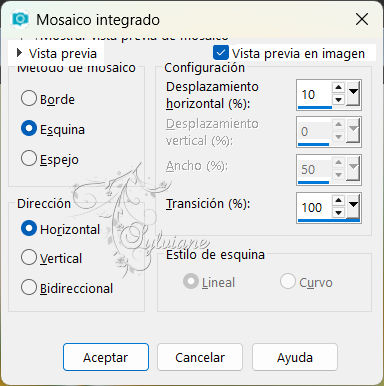Choose Horizontal direction radio button

pos(29,228)
